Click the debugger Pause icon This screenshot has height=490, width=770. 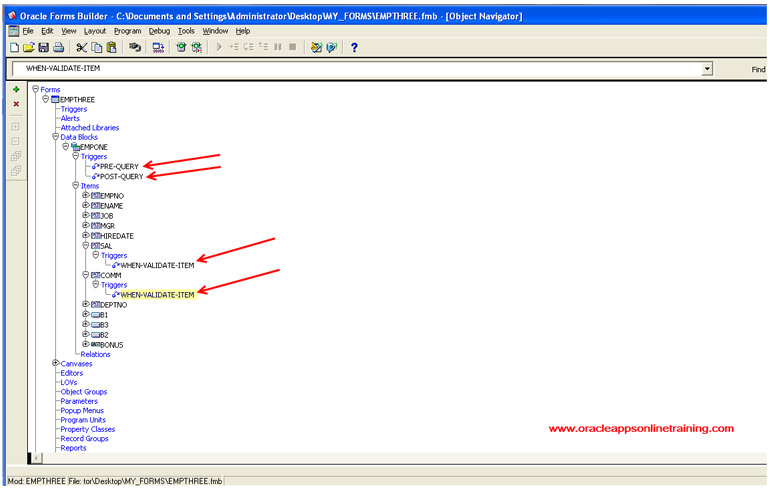coord(278,47)
